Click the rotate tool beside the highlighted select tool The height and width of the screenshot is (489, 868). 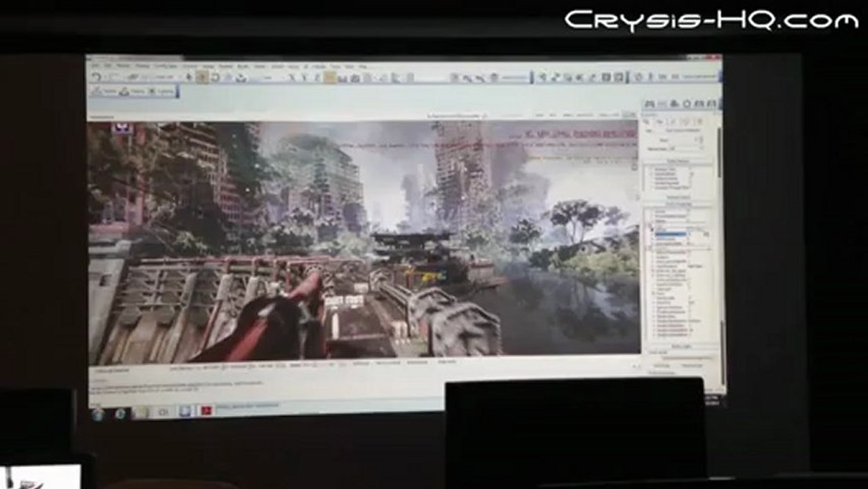pos(215,77)
